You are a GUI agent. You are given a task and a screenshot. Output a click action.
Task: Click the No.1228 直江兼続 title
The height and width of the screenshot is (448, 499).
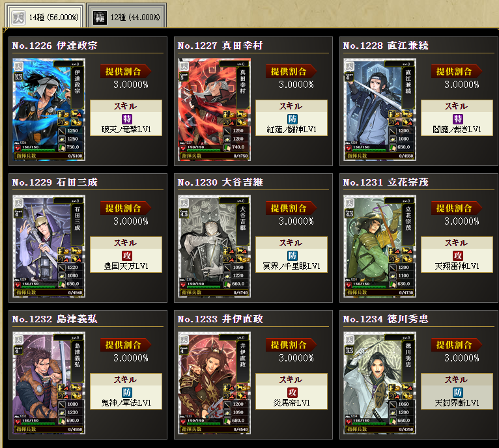pyautogui.click(x=386, y=46)
